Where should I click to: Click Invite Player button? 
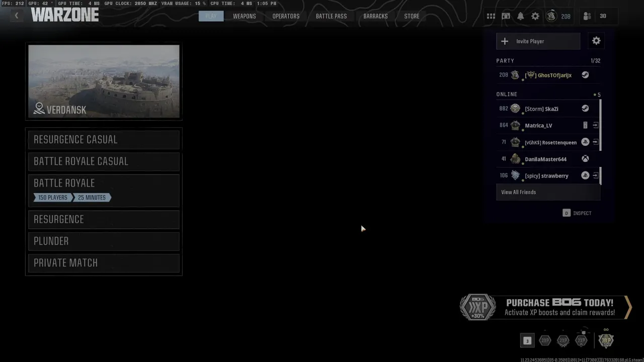[x=538, y=41]
